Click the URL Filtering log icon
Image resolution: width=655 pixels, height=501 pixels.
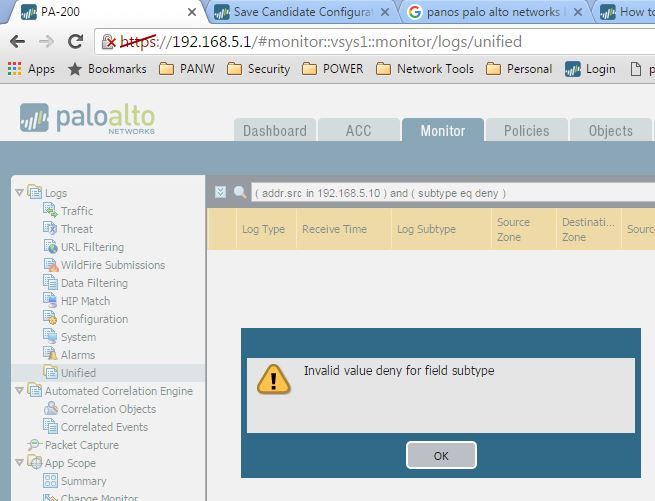coord(51,246)
